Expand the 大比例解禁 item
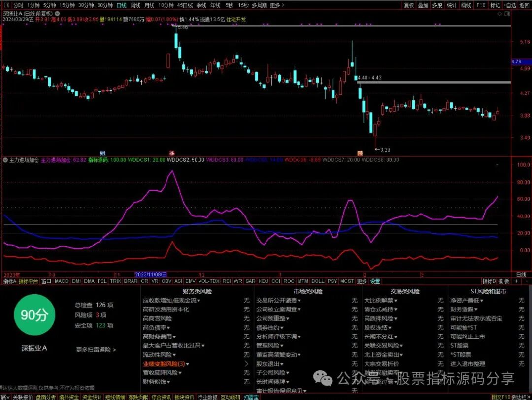This screenshot has height=400, width=532. click(x=380, y=300)
